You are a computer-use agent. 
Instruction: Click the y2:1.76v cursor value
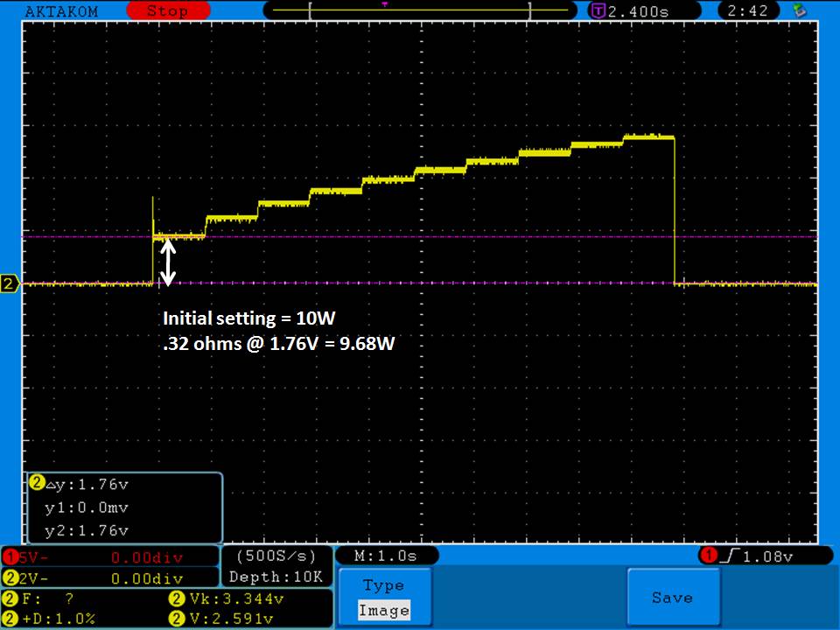pos(87,530)
